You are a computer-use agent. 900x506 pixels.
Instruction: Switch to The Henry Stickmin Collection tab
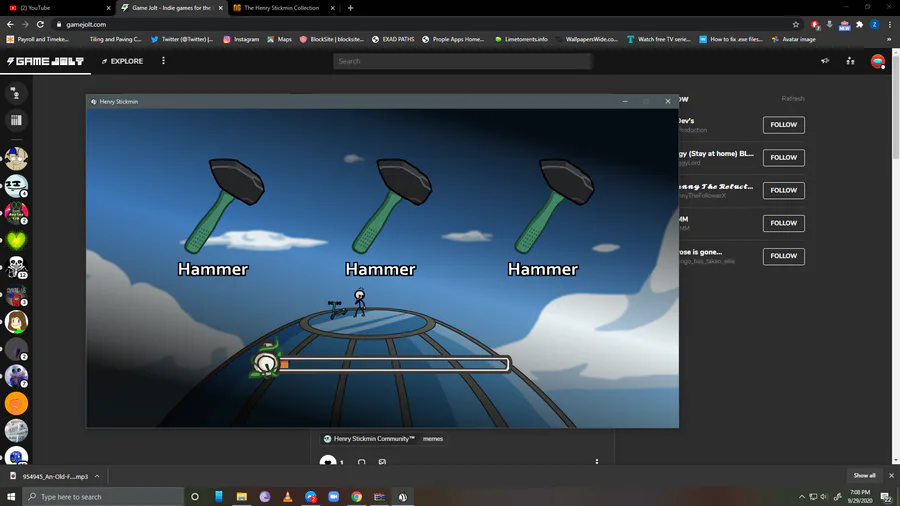281,8
